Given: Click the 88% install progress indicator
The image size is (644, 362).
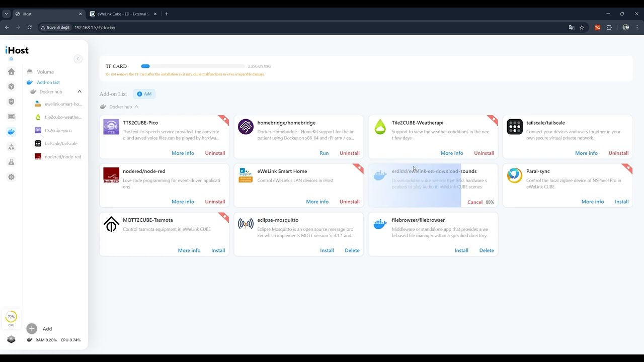Looking at the screenshot, I should (x=490, y=202).
